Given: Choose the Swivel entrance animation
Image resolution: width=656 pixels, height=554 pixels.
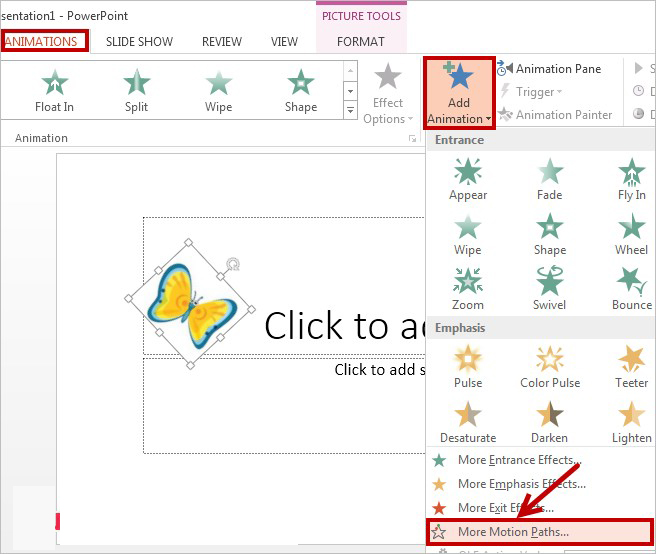Looking at the screenshot, I should point(550,289).
